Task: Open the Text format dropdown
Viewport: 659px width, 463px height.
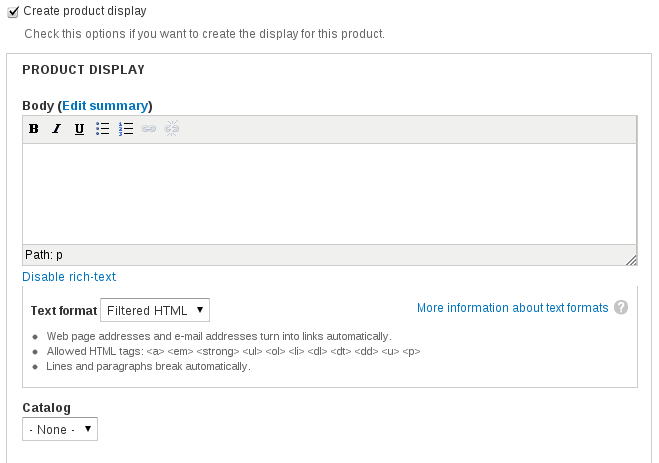Action: 155,310
